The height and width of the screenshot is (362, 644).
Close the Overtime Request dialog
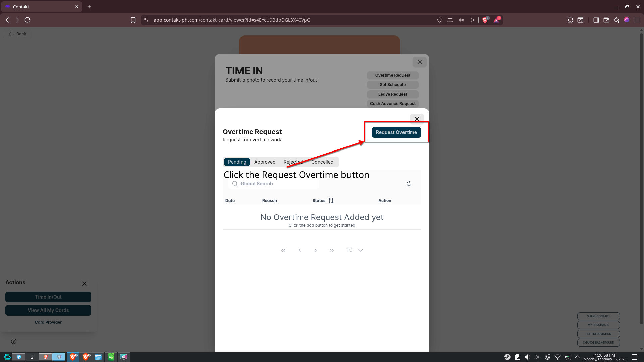tap(417, 119)
